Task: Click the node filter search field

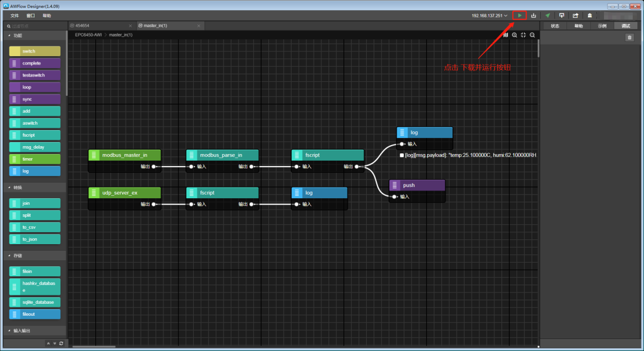Action: pos(36,26)
